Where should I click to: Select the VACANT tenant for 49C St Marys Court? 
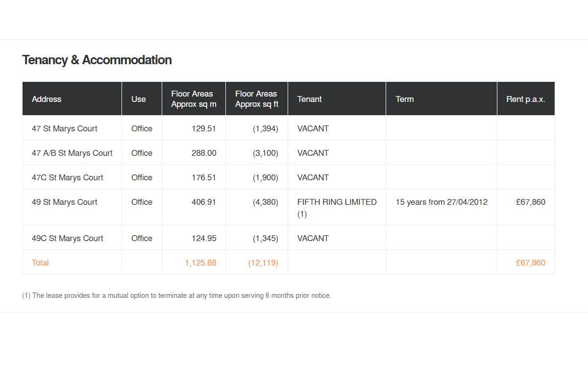(313, 238)
